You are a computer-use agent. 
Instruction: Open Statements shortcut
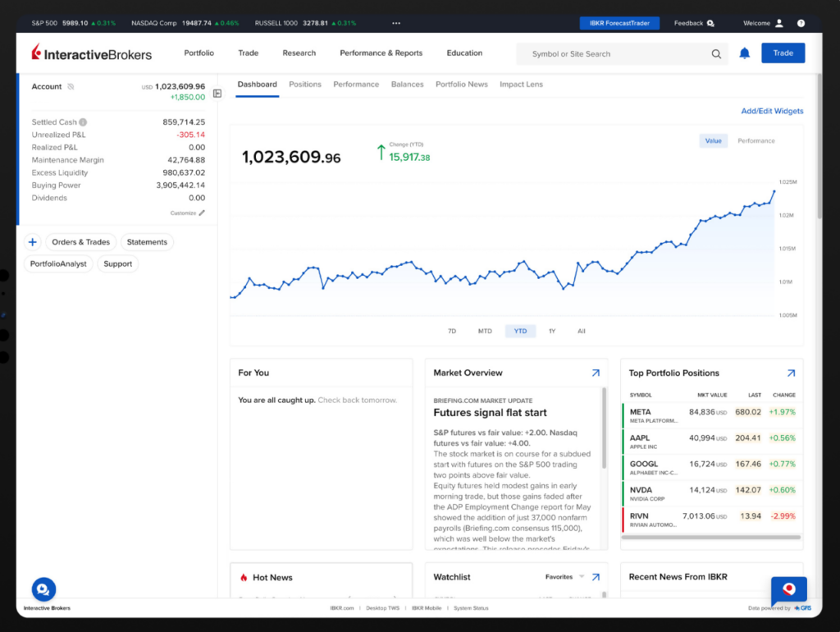click(147, 242)
